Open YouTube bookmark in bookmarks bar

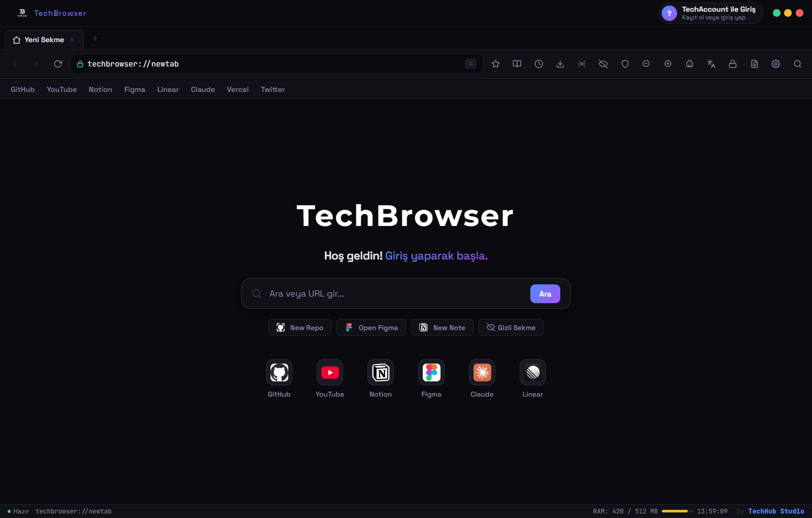tap(62, 89)
